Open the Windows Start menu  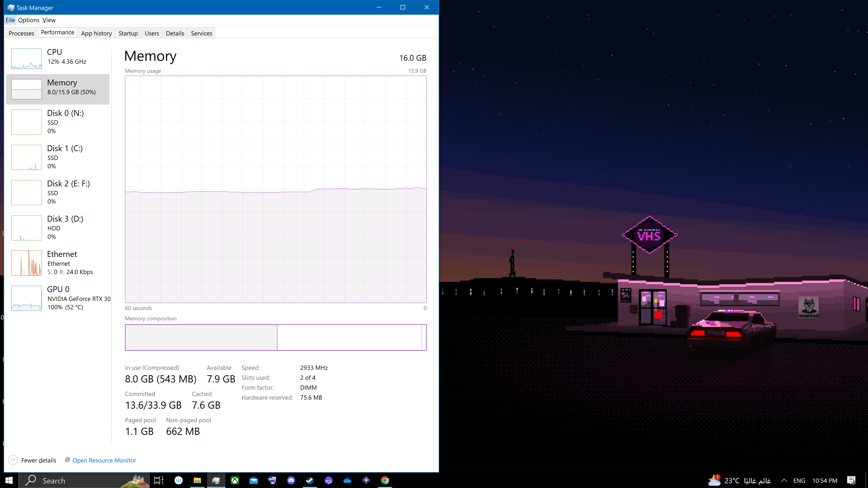pyautogui.click(x=9, y=480)
